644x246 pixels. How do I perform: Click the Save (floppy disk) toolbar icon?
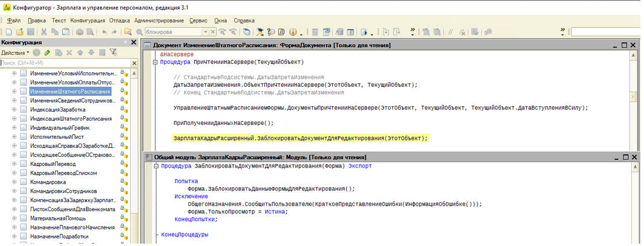(x=31, y=31)
